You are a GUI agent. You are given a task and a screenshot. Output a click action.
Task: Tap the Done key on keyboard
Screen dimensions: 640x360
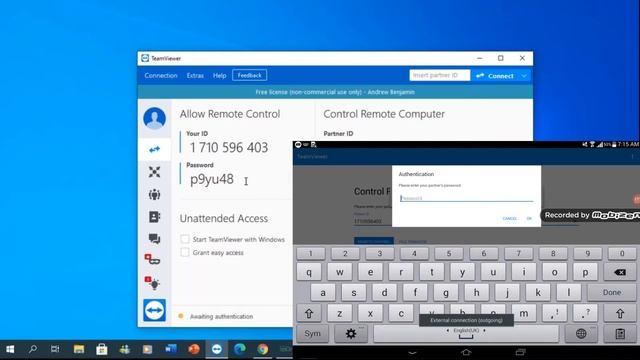click(x=611, y=293)
